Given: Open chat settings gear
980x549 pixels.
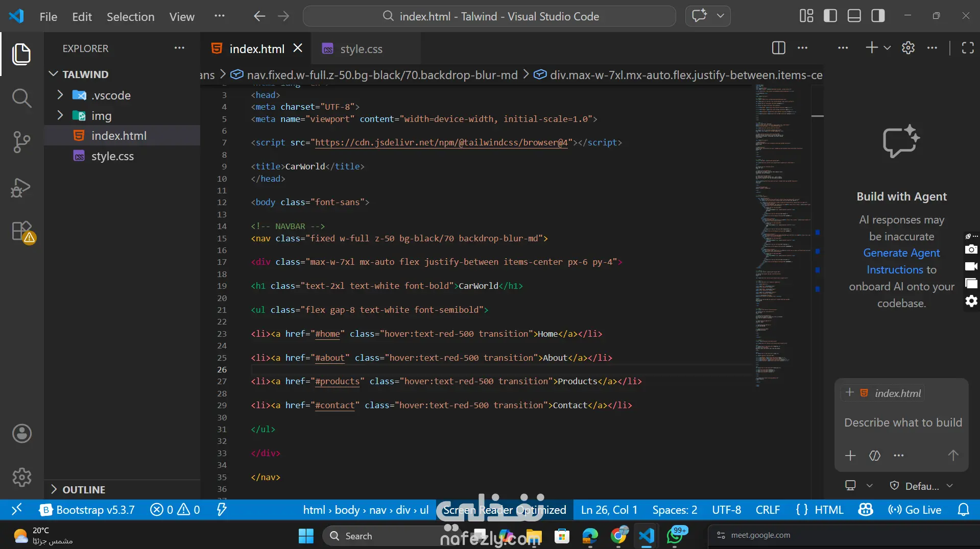Looking at the screenshot, I should click(x=908, y=48).
